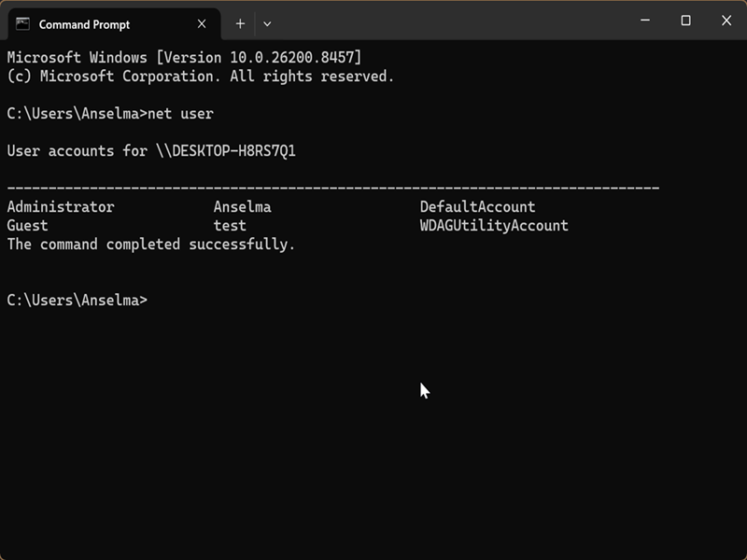Click the Administrator account name
Image resolution: width=747 pixels, height=560 pixels.
(61, 207)
